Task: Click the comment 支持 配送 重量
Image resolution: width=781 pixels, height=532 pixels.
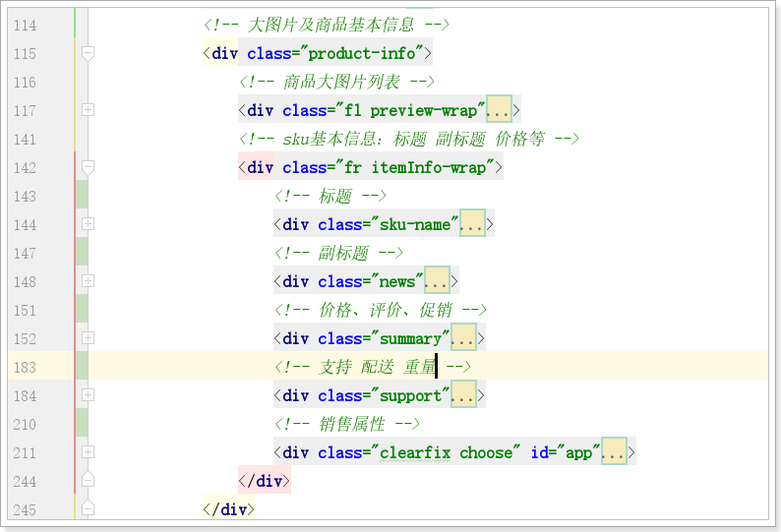Action: (372, 367)
